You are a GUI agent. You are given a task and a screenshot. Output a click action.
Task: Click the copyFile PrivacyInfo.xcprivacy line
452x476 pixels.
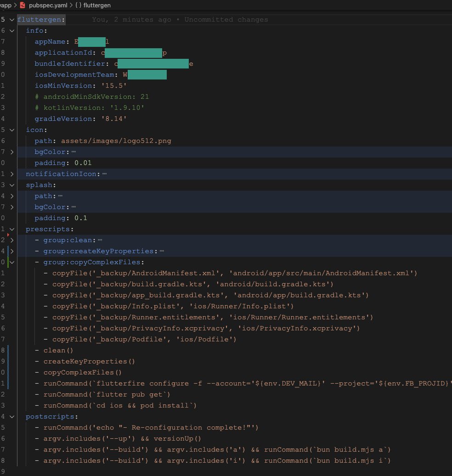[202, 329]
